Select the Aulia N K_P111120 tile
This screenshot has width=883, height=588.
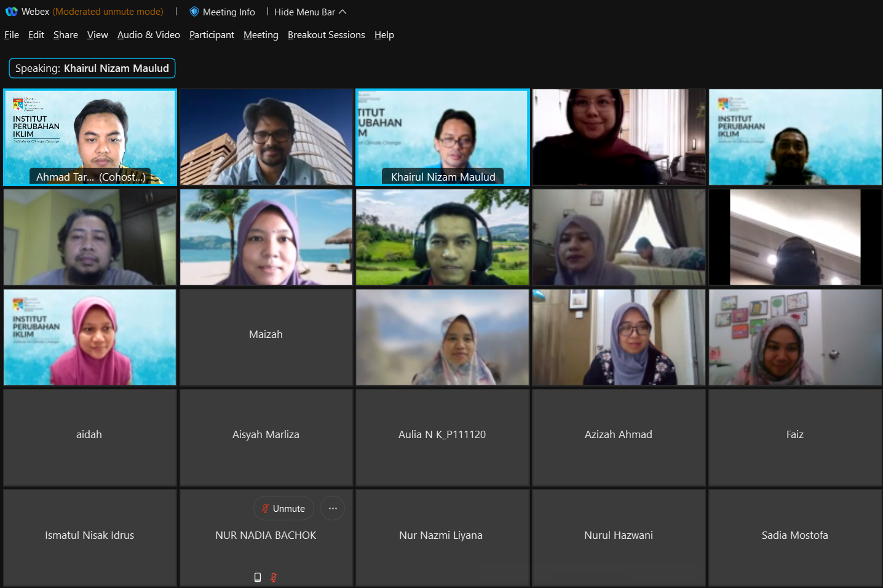[x=442, y=437]
